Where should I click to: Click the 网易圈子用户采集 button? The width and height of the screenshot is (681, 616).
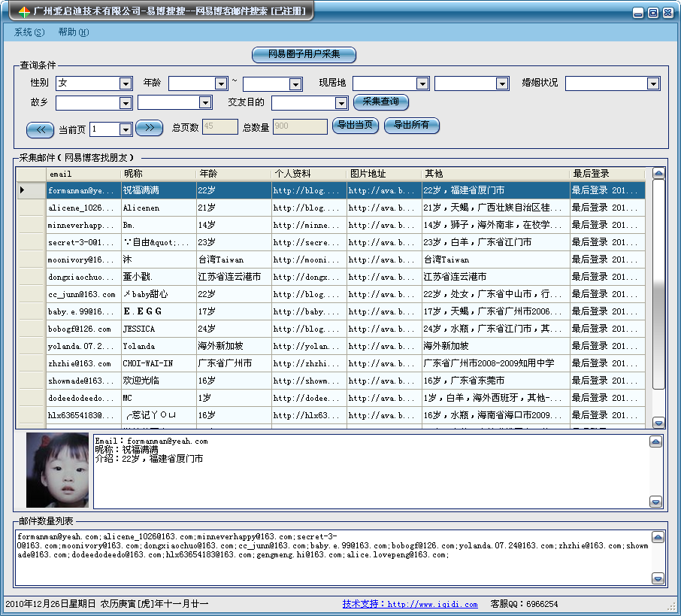[304, 54]
